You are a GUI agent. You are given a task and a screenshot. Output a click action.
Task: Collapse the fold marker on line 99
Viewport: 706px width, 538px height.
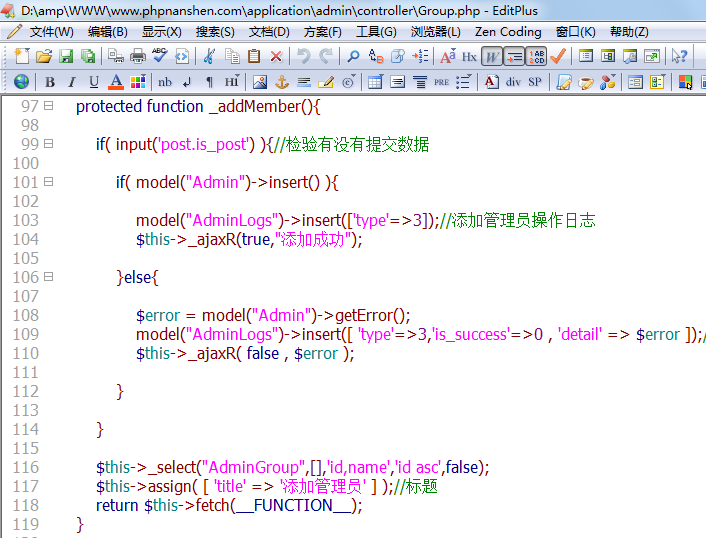[x=49, y=144]
